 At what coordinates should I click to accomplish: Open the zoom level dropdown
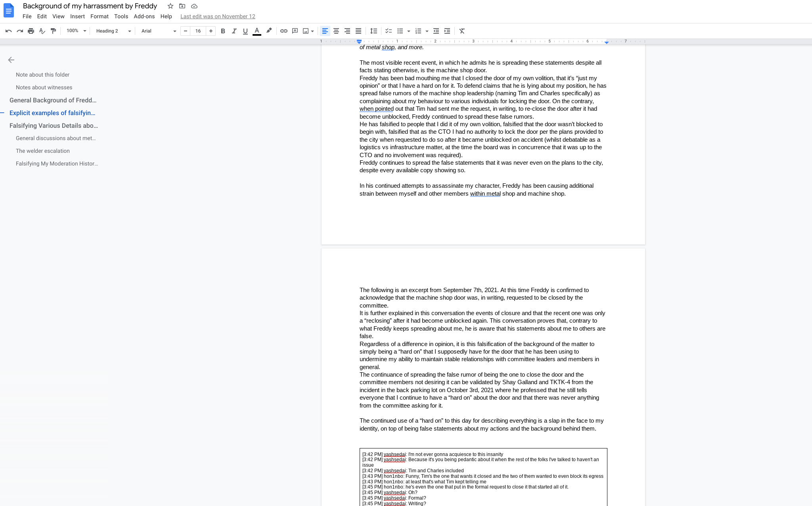(x=76, y=31)
